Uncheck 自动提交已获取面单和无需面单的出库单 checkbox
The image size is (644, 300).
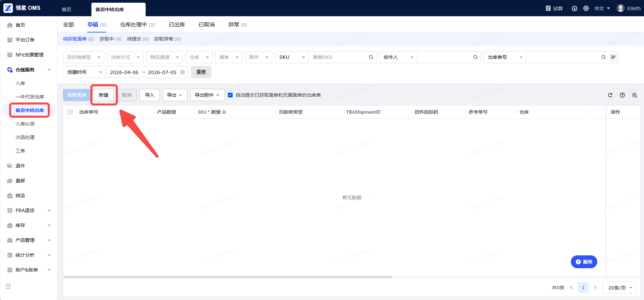(x=230, y=95)
